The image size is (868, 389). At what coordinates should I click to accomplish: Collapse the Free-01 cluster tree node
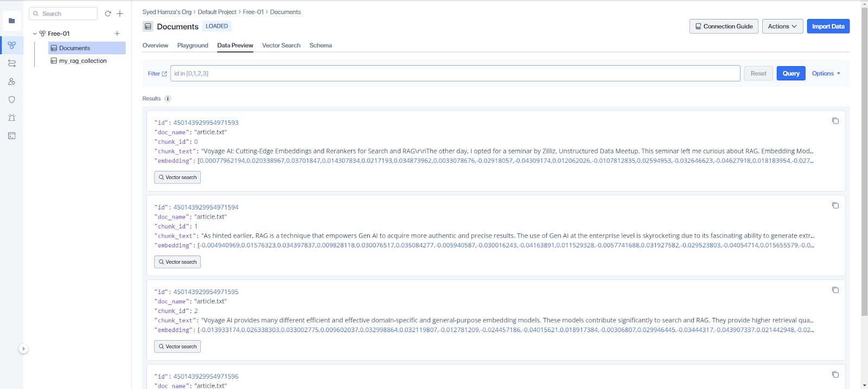click(35, 34)
